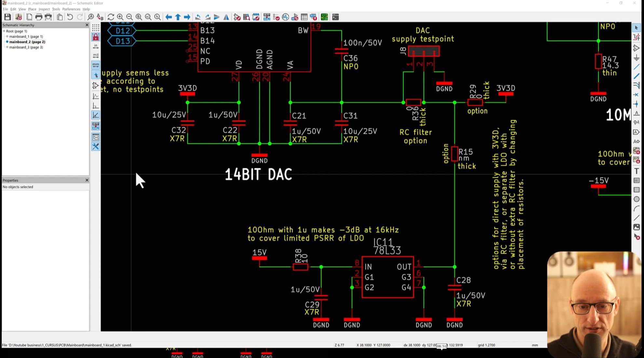Open scripting console icon

(x=335, y=17)
